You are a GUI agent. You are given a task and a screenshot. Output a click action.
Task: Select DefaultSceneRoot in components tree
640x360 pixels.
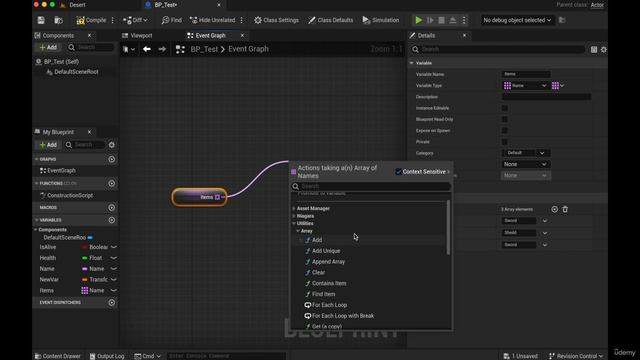click(76, 72)
